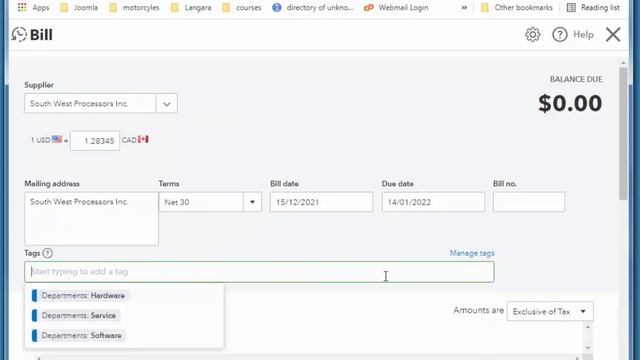
Task: Select the Departments: Service tag
Action: click(75, 316)
